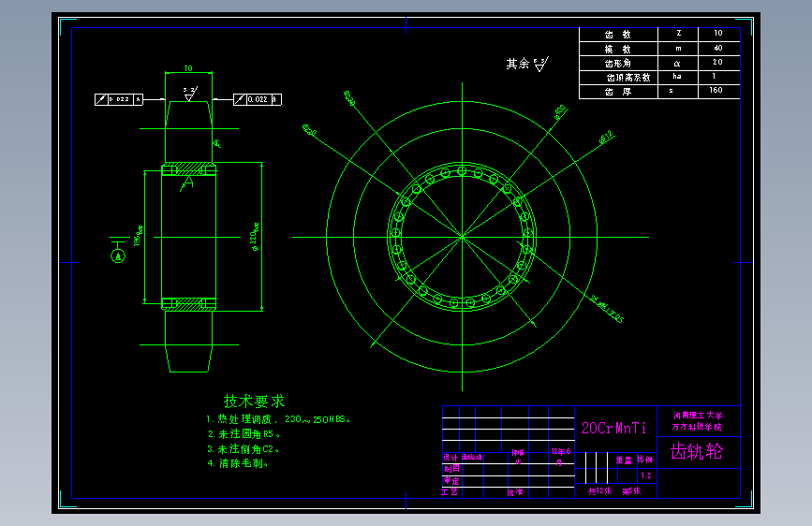Select the value "40" in gear table
The image size is (812, 526).
click(x=717, y=48)
